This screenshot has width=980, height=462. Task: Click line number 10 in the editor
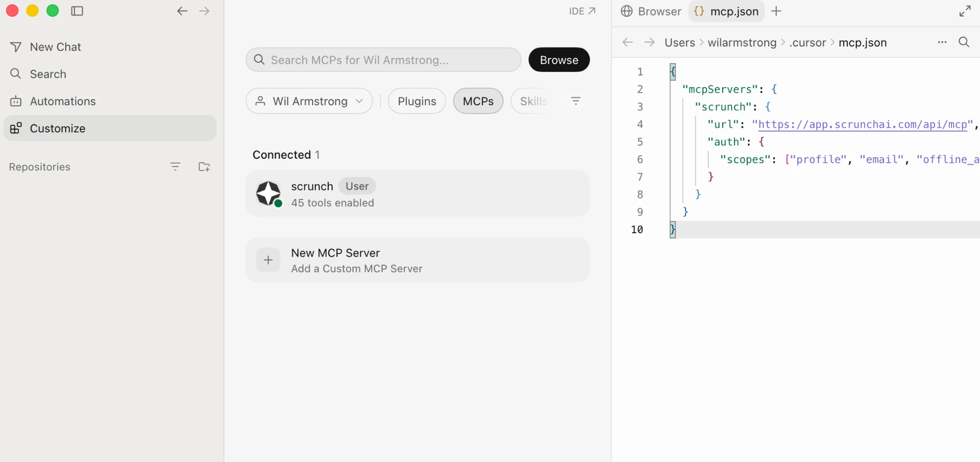coord(637,229)
